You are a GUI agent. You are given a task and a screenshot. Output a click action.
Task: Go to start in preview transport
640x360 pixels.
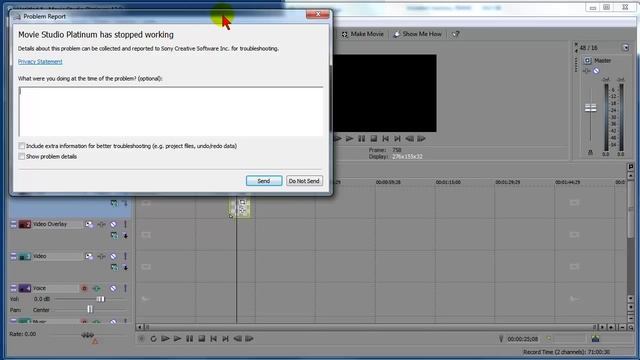point(385,139)
